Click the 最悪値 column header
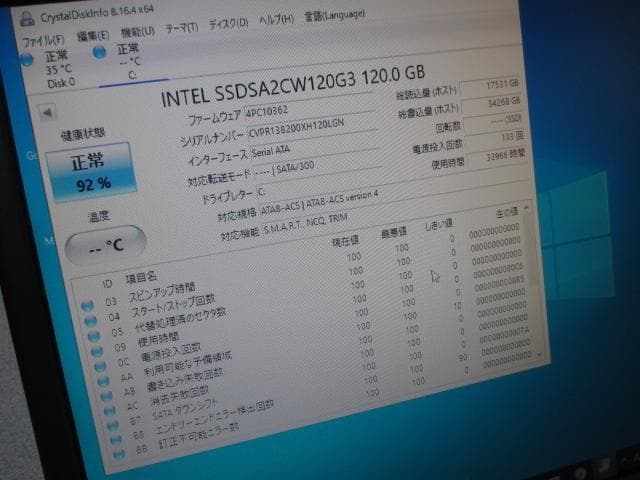 click(x=394, y=233)
